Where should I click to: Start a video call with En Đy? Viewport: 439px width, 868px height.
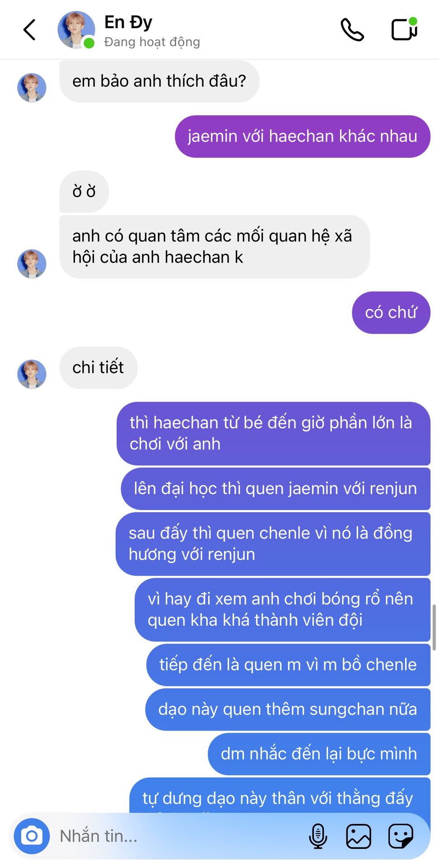[404, 29]
